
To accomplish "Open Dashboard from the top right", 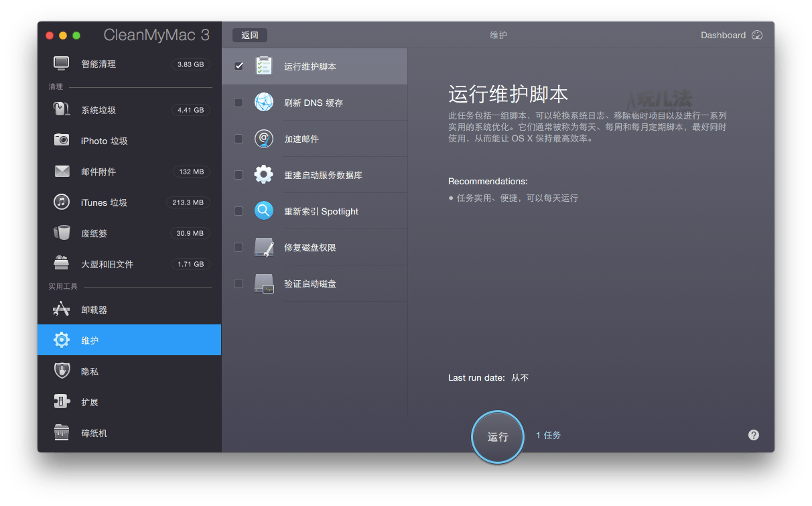I will (732, 35).
